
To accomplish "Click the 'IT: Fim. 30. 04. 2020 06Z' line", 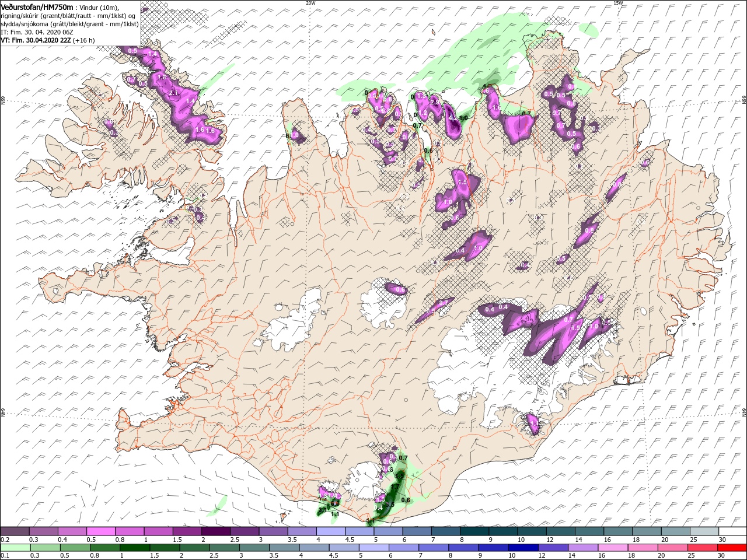I will pyautogui.click(x=37, y=32).
